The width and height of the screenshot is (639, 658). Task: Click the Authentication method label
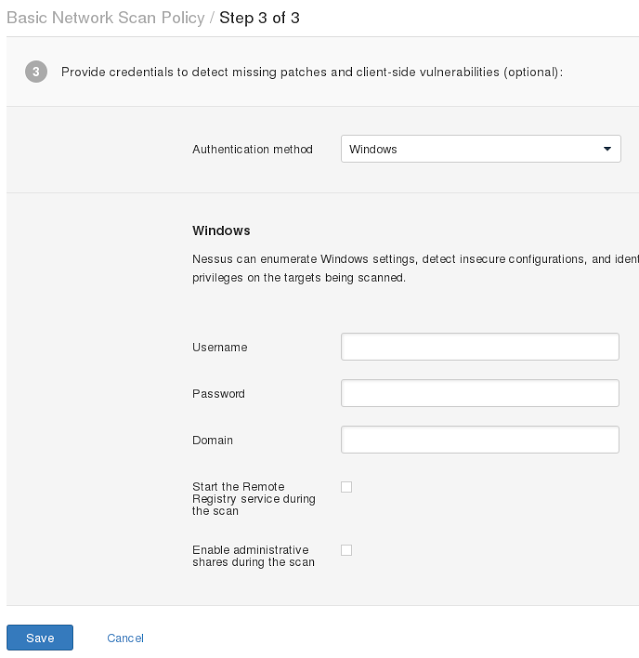[x=252, y=149]
